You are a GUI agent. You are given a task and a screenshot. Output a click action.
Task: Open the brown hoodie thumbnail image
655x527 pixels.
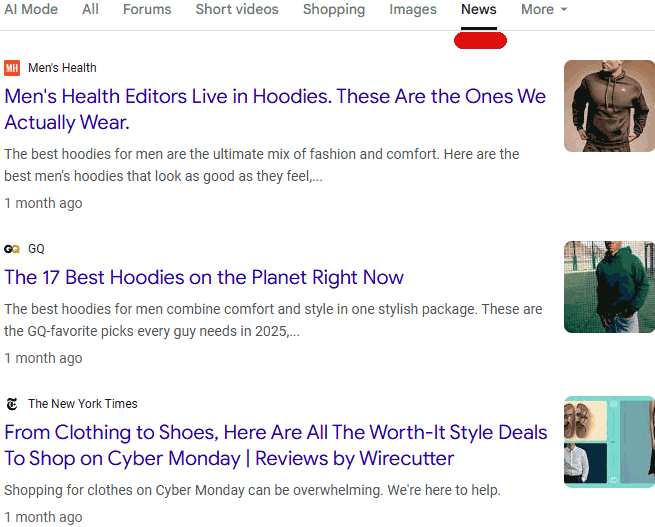(609, 106)
